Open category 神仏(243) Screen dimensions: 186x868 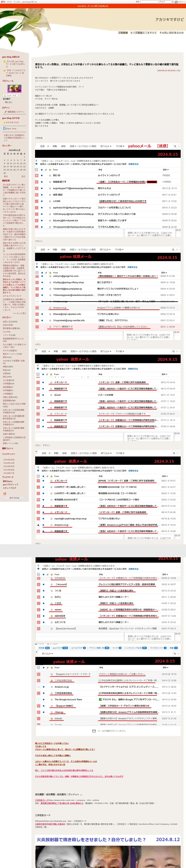click(7, 377)
